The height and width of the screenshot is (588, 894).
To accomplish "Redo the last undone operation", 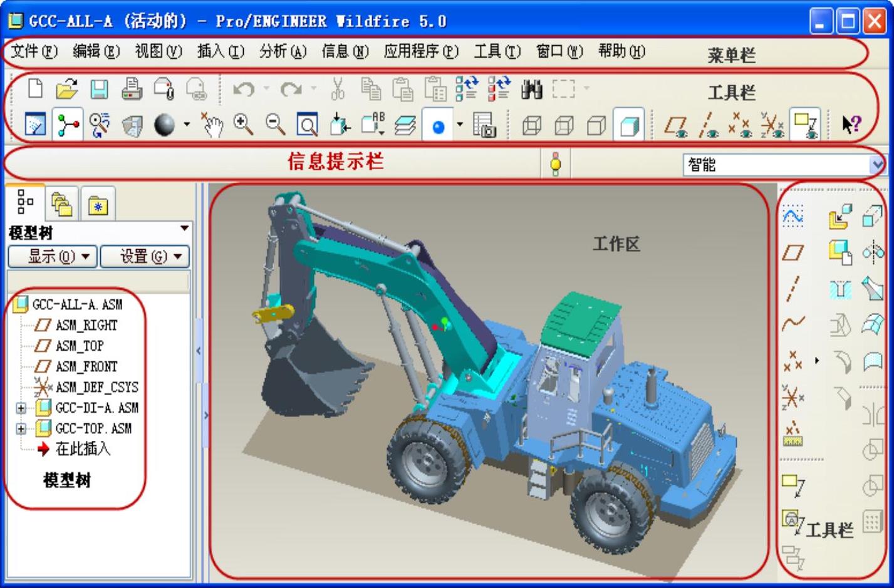I will [291, 90].
